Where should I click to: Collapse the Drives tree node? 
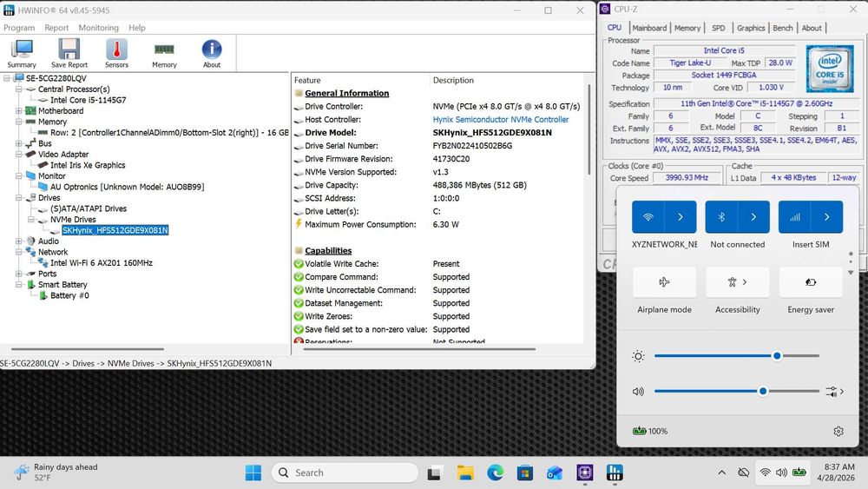18,198
